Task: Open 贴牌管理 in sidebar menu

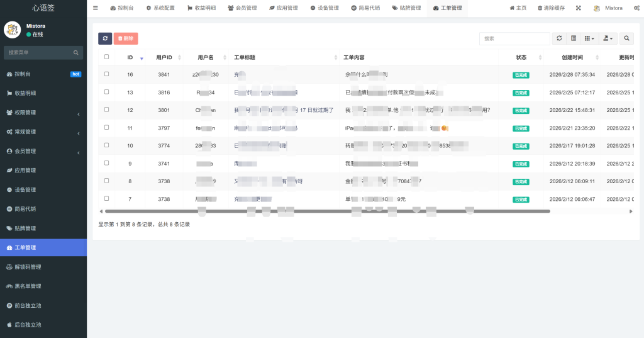Action: click(x=43, y=228)
